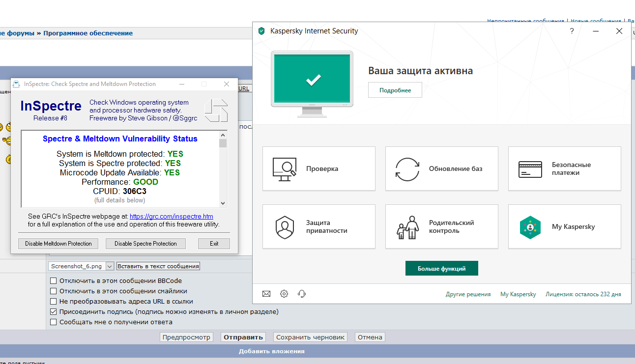Click the license "осталось 232 дня" link
This screenshot has height=364, width=635.
pos(583,294)
